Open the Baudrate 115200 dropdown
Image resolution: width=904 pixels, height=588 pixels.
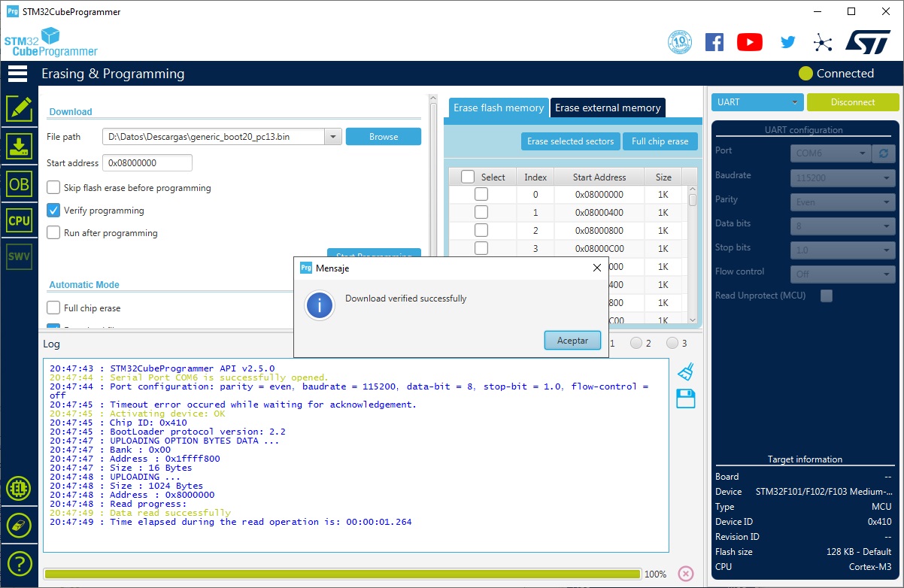(843, 178)
